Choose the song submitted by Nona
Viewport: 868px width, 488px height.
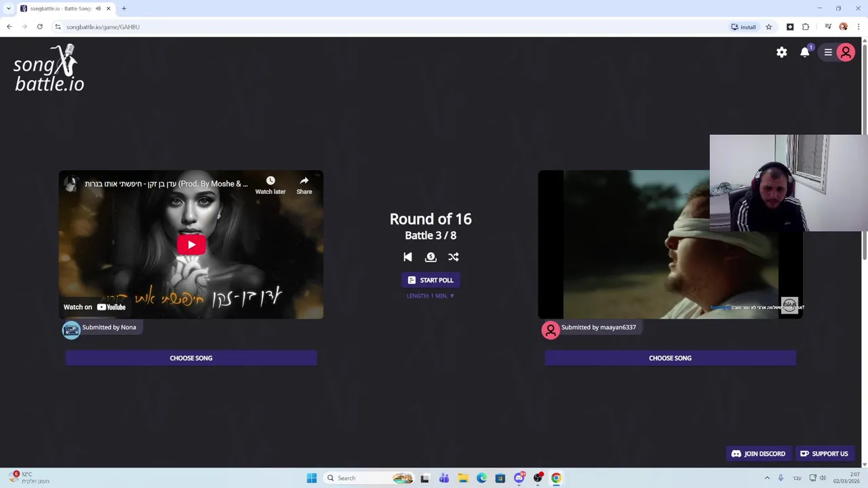pos(191,358)
